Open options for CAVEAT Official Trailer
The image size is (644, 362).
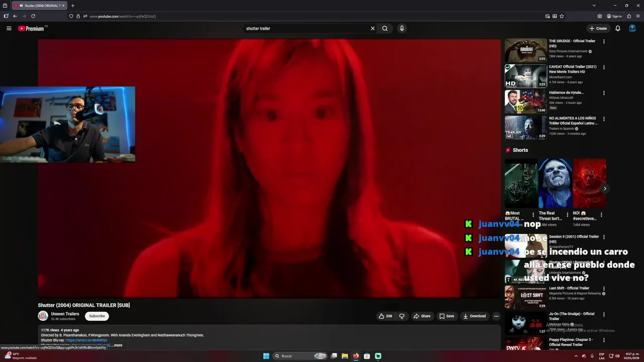(x=604, y=67)
